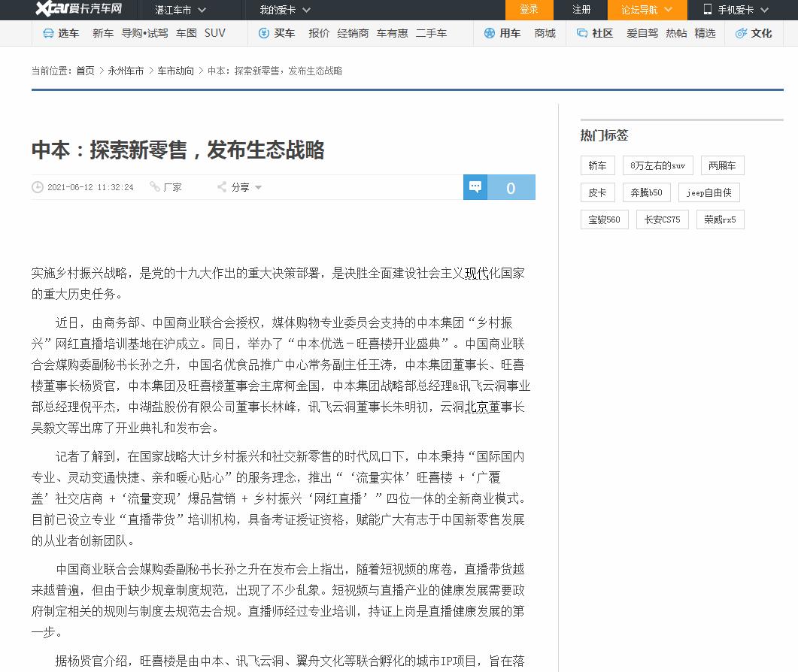Open 车有惠 navigation link
The image size is (798, 672).
(392, 33)
